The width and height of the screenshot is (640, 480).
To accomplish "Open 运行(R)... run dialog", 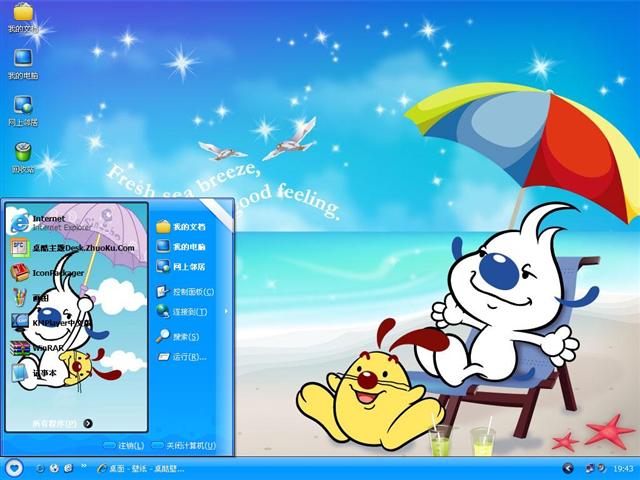I will (x=182, y=357).
